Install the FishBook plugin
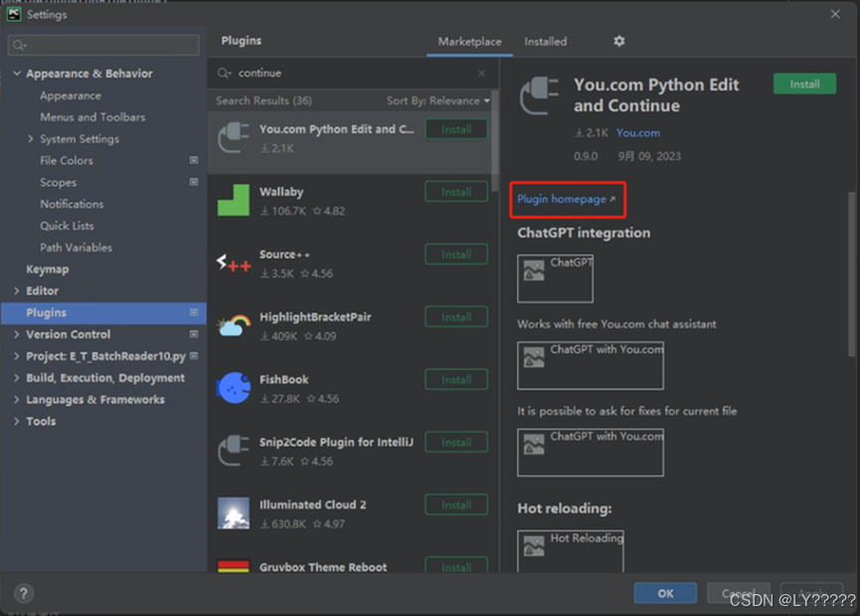This screenshot has width=860, height=616. click(456, 380)
